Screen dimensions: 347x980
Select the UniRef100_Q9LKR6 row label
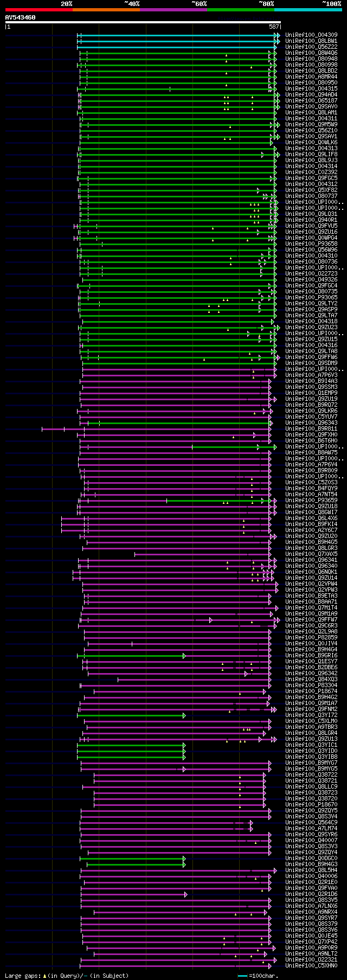pyautogui.click(x=311, y=411)
